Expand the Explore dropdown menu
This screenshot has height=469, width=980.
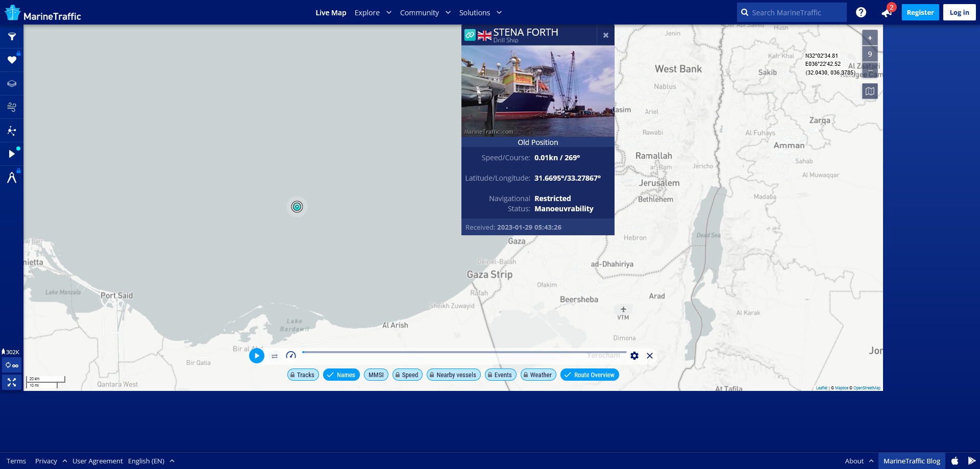(373, 13)
